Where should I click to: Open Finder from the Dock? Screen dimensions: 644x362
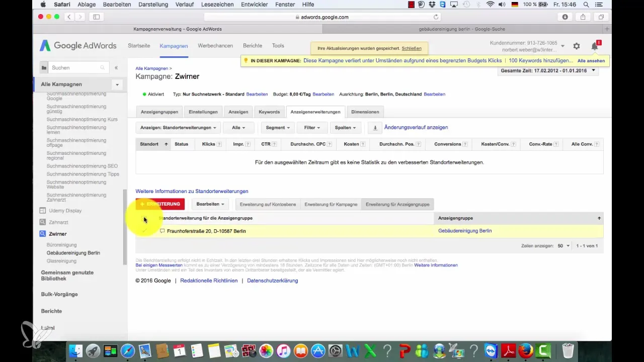tap(76, 350)
